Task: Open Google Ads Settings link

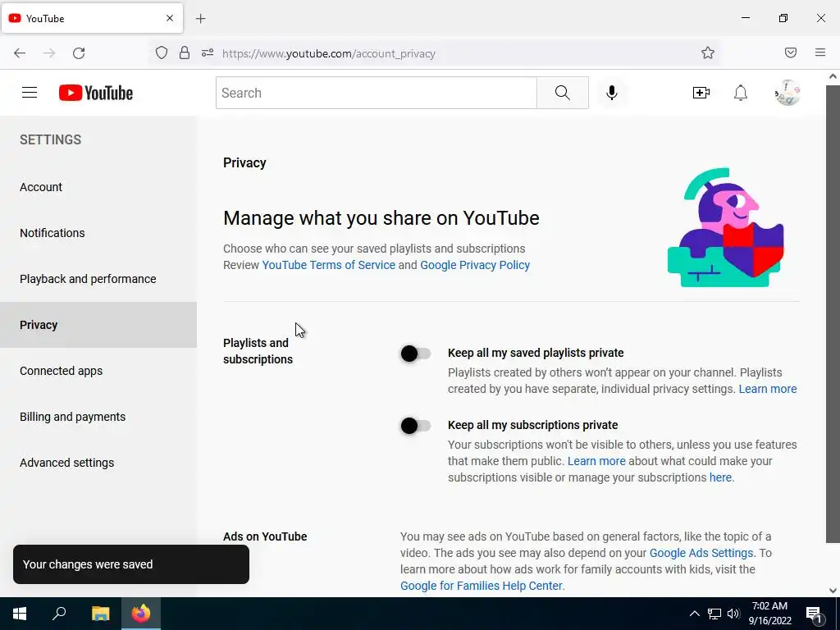Action: pos(701,553)
